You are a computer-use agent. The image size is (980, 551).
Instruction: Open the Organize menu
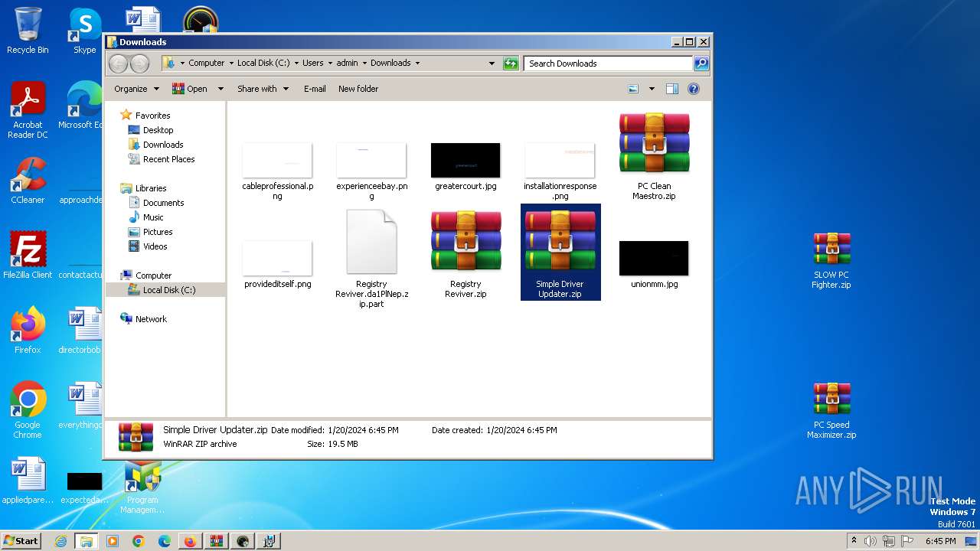pos(136,89)
